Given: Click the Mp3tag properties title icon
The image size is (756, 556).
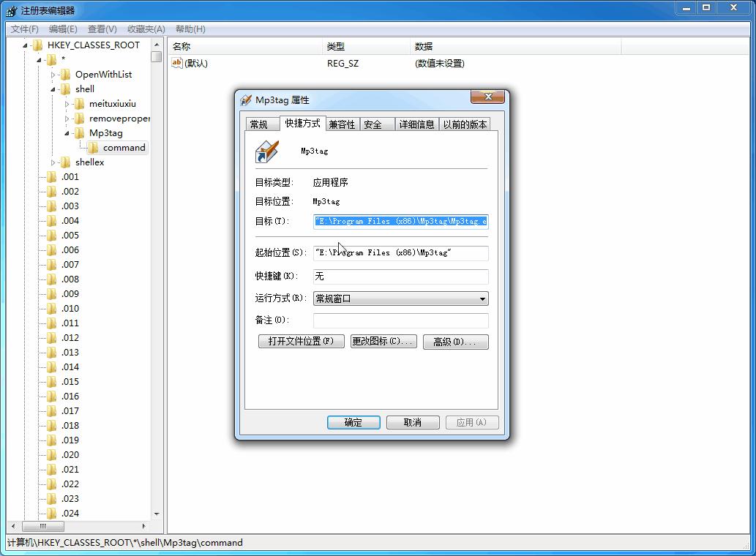Looking at the screenshot, I should click(x=246, y=99).
